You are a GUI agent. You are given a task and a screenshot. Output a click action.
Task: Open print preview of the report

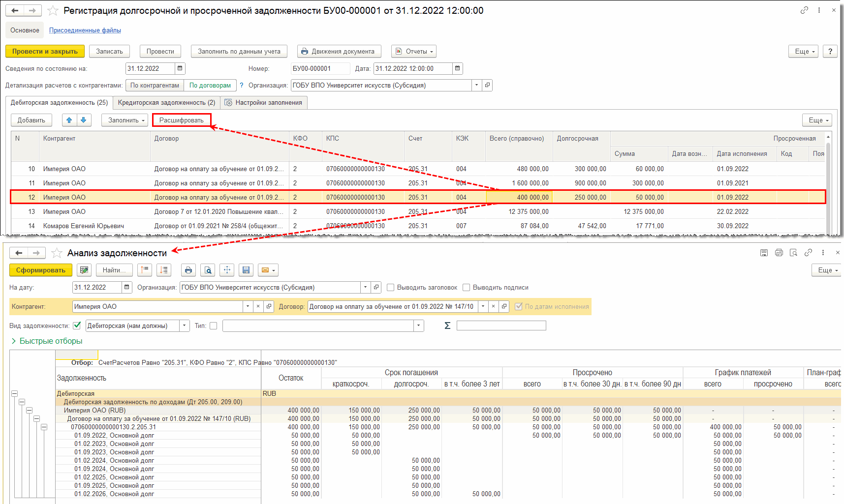(208, 270)
